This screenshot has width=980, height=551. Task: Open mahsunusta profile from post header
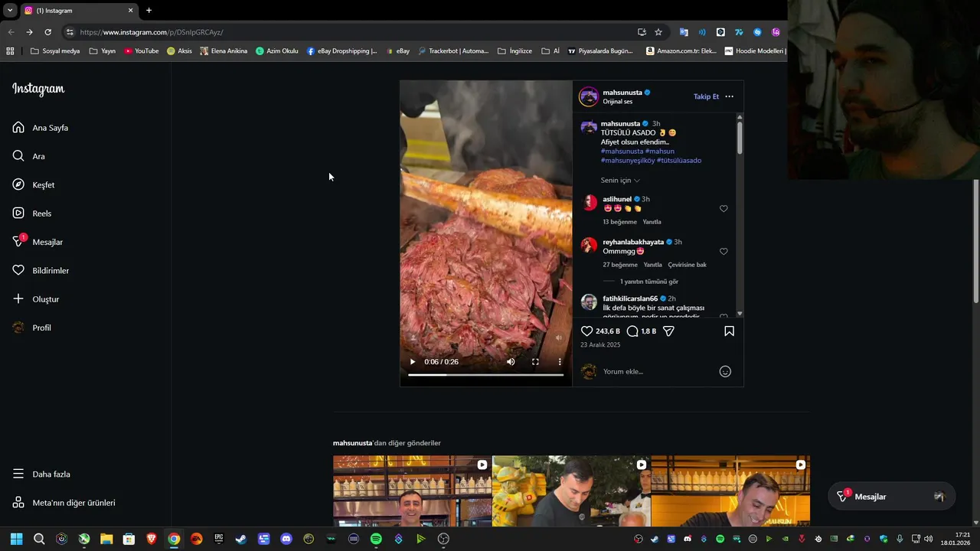(x=622, y=93)
